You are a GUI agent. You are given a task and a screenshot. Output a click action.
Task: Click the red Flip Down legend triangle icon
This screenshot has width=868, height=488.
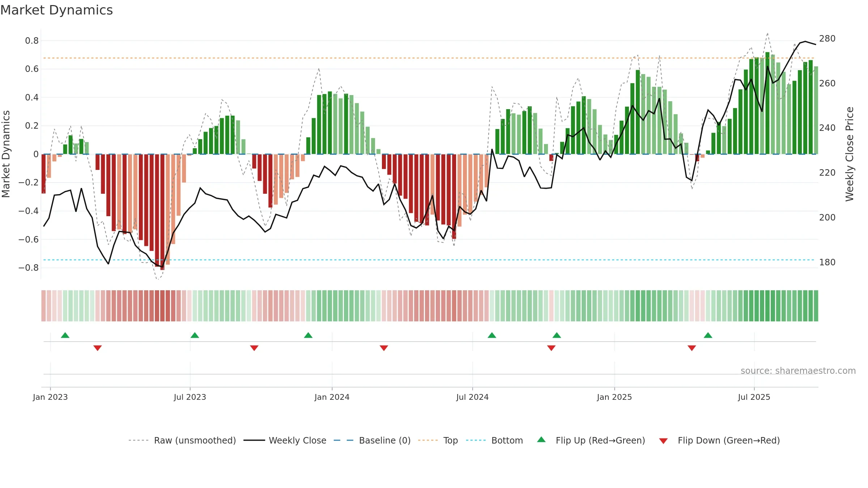pyautogui.click(x=663, y=441)
